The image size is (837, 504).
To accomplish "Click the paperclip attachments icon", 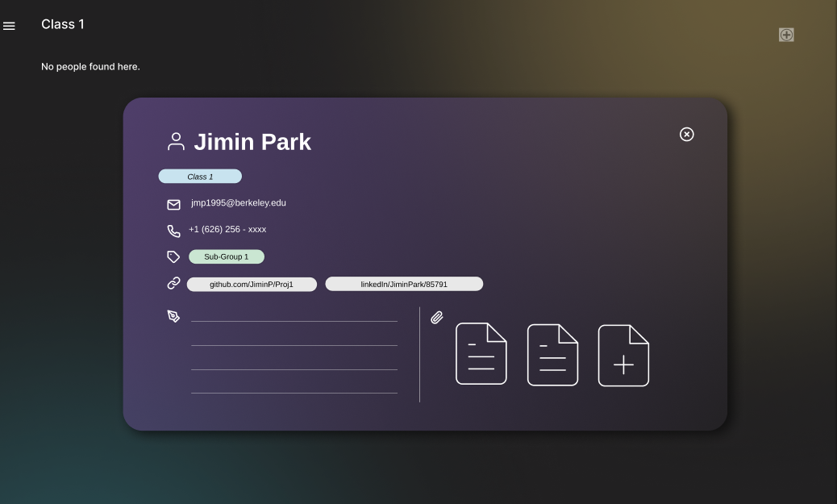I will tap(437, 318).
